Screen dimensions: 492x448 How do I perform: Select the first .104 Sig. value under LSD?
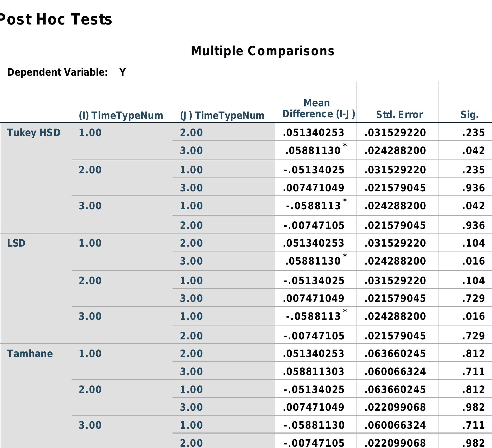473,243
